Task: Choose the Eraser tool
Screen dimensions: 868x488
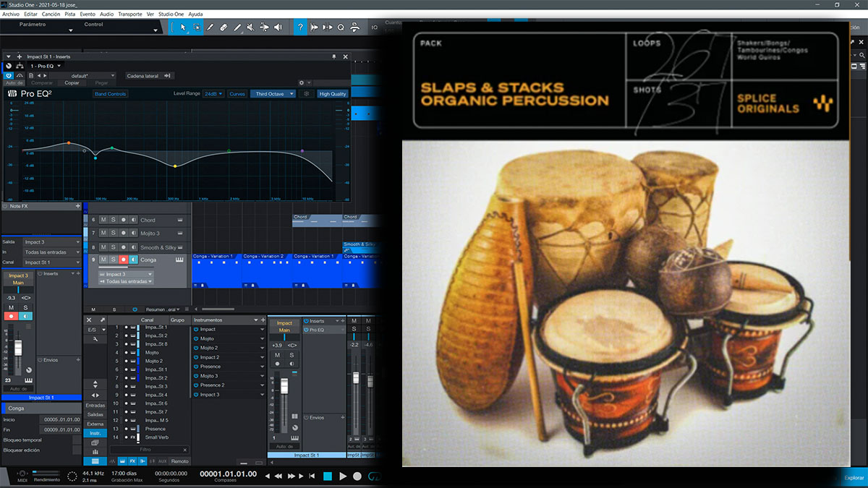Action: (x=224, y=27)
